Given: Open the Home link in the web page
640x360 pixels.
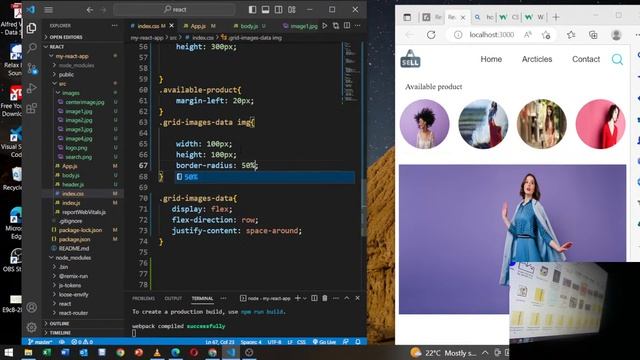Looking at the screenshot, I should coord(491,59).
